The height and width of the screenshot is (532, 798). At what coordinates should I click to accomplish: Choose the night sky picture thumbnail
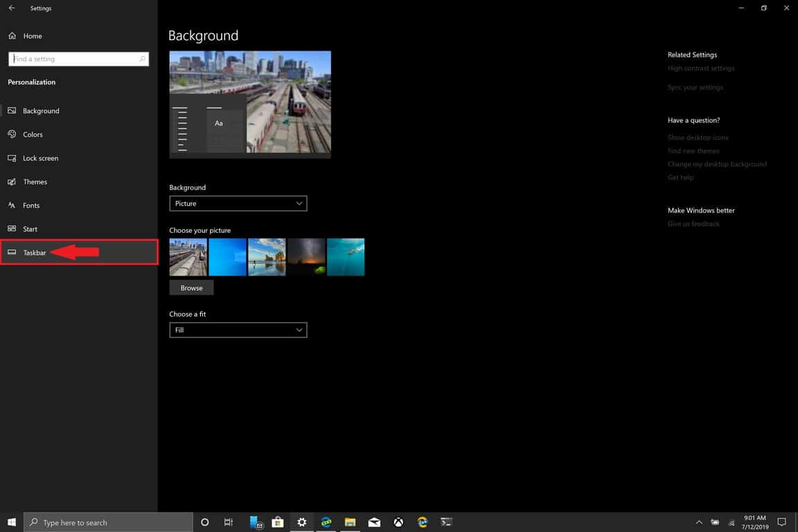pos(306,257)
